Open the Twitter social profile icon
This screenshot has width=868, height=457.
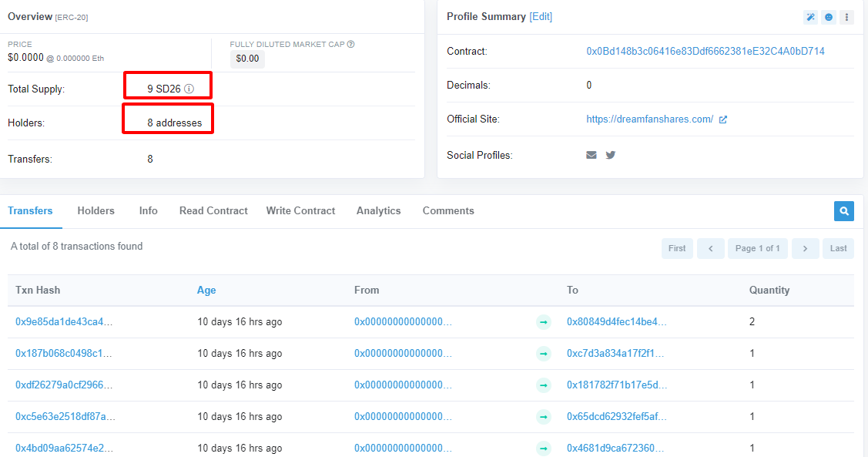611,155
